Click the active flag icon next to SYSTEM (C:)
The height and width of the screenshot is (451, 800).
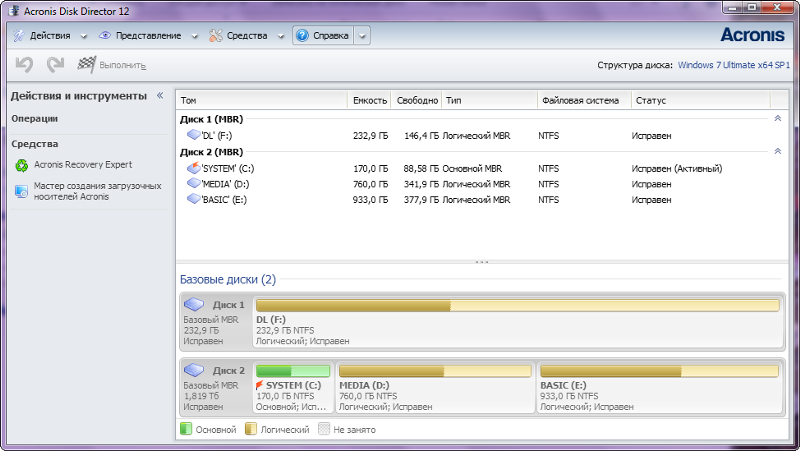pos(259,385)
